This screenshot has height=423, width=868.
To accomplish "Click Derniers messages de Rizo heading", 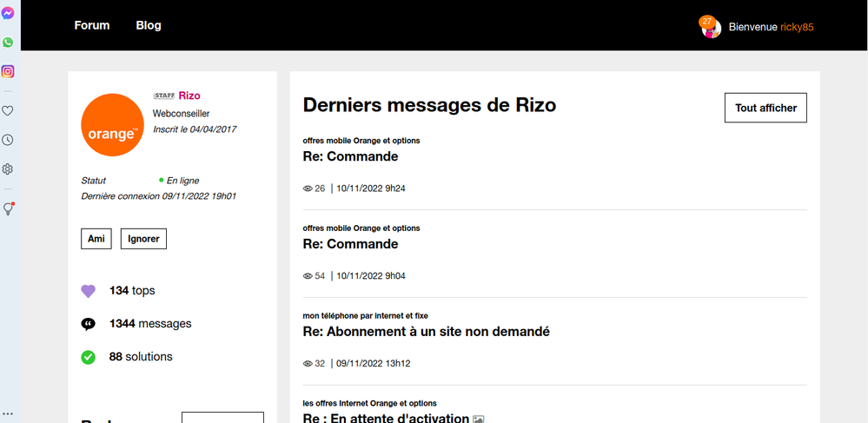I will click(x=429, y=105).
